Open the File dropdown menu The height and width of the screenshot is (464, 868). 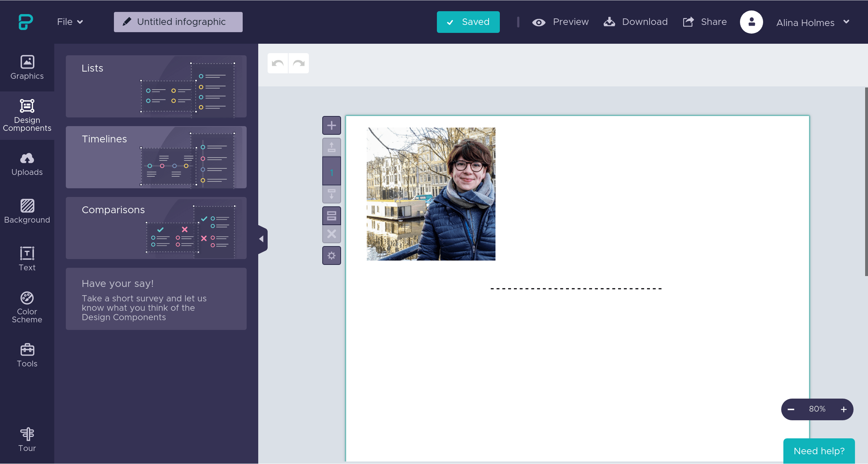pos(70,22)
